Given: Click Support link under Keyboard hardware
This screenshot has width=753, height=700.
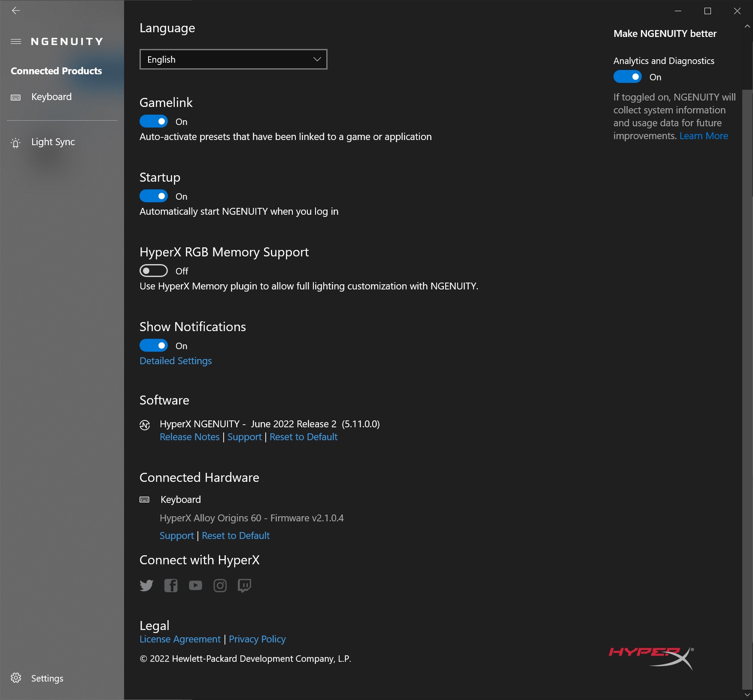Looking at the screenshot, I should click(177, 536).
